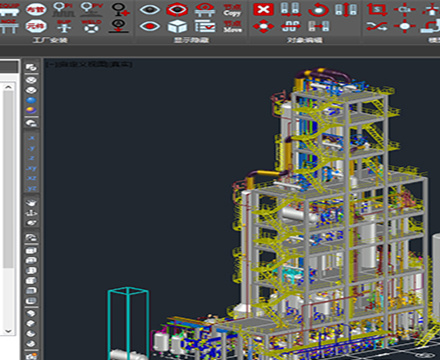This screenshot has height=360, width=440.
Task: Click the cyan wireframe box in viewport
Action: pos(128,323)
